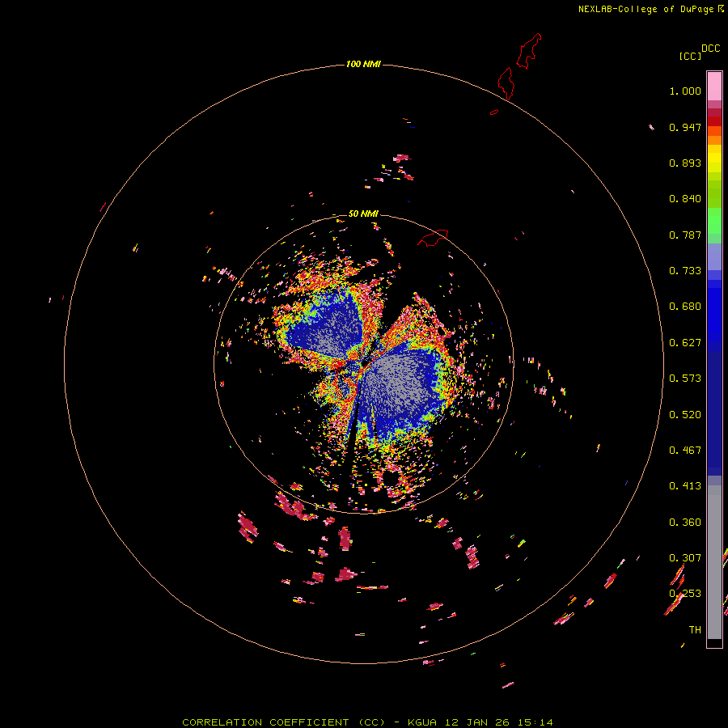The height and width of the screenshot is (728, 728).
Task: Click the 0.947 scale value
Action: coord(685,127)
